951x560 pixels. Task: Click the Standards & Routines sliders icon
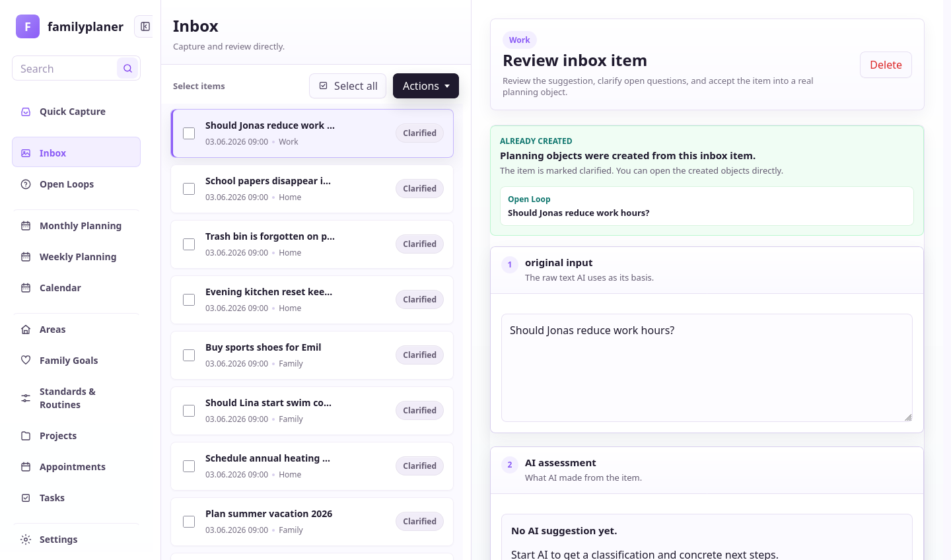26,398
